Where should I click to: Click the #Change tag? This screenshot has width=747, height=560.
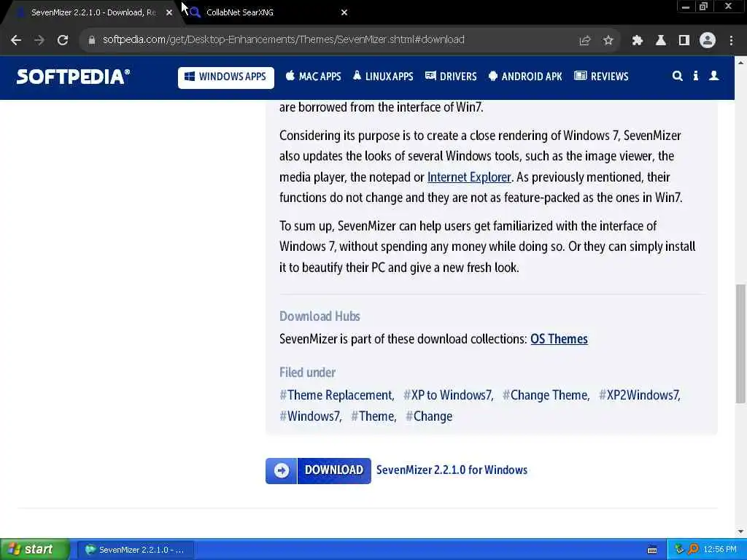(x=429, y=416)
